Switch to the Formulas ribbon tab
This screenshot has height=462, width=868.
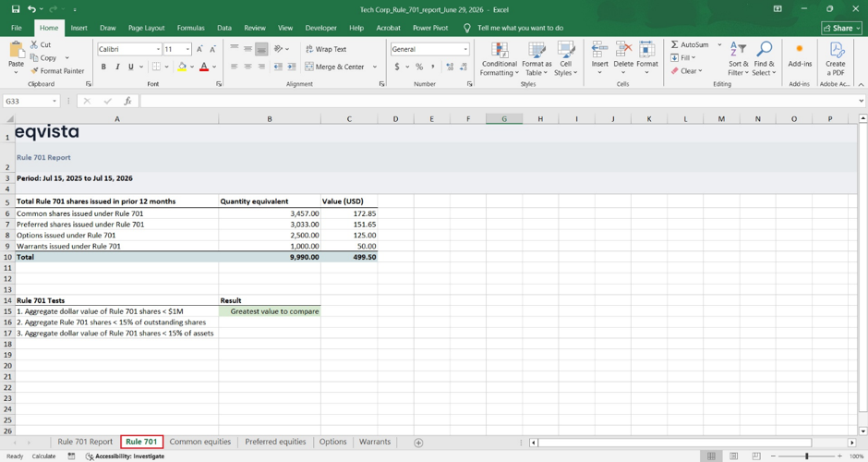(190, 28)
